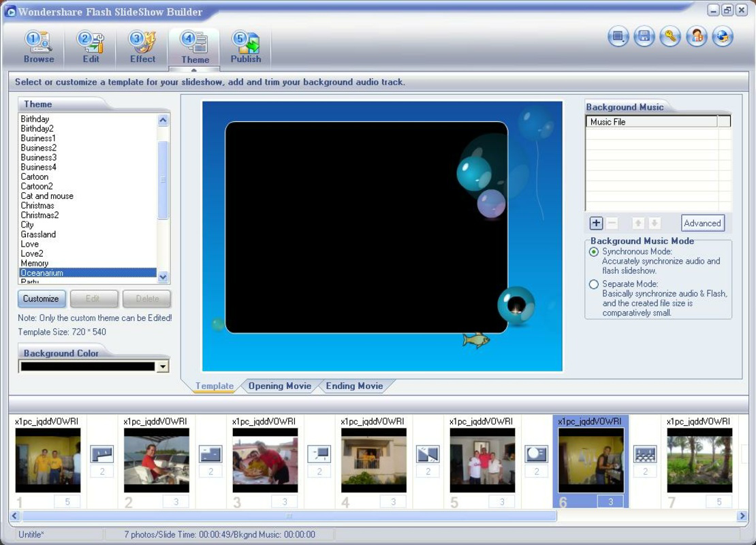The height and width of the screenshot is (545, 756).
Task: Click the theme list scrollbar thumb
Action: [163, 179]
